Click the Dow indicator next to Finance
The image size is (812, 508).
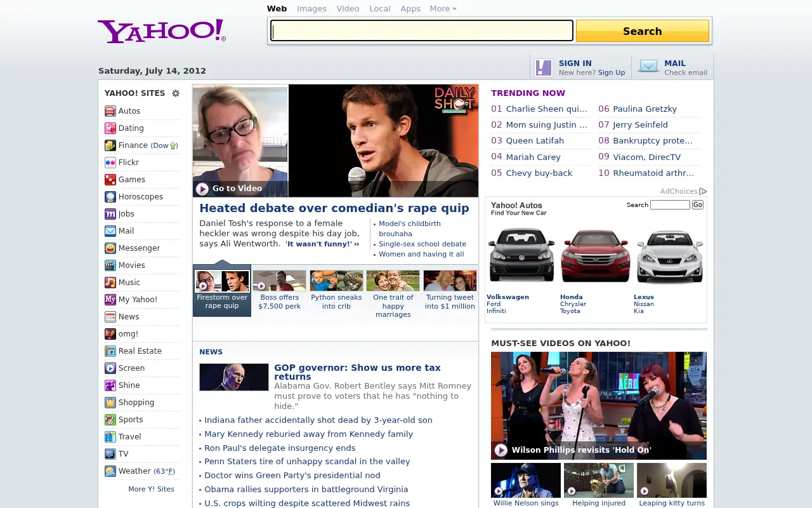click(164, 145)
